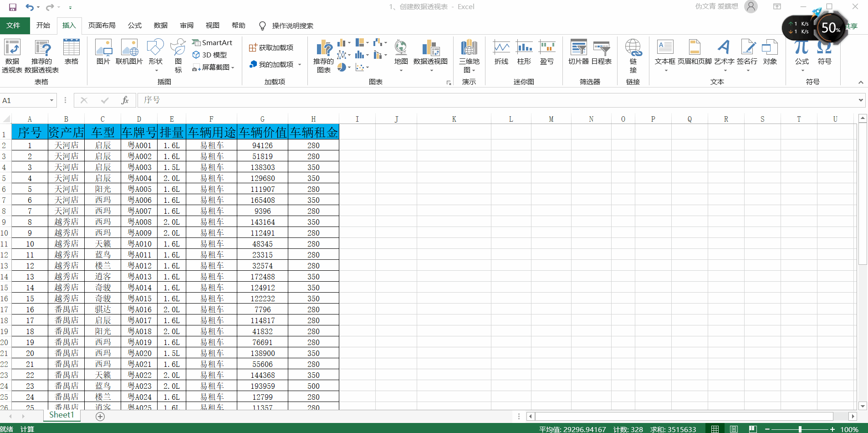Collapse the ribbon
The width and height of the screenshot is (868, 433).
tap(861, 82)
